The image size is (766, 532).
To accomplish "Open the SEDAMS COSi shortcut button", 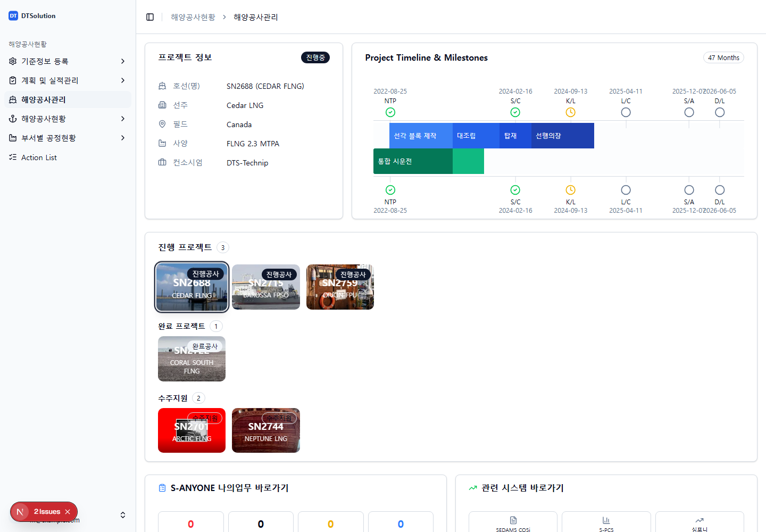I will [x=513, y=522].
